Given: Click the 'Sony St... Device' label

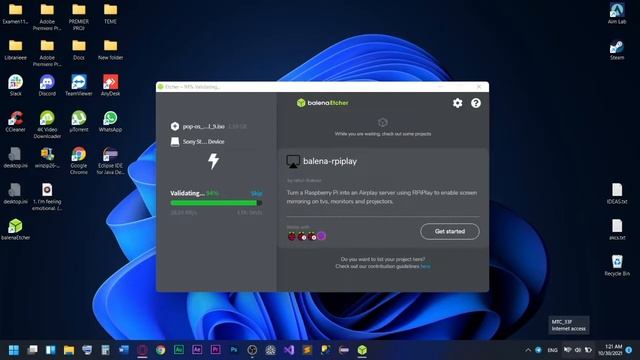Looking at the screenshot, I should [x=203, y=142].
